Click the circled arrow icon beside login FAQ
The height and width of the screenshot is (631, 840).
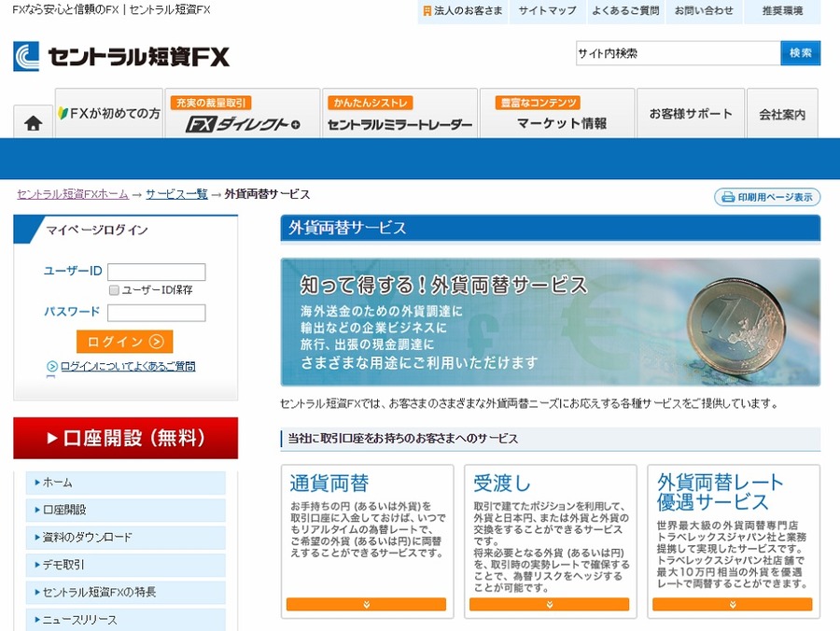(x=52, y=367)
